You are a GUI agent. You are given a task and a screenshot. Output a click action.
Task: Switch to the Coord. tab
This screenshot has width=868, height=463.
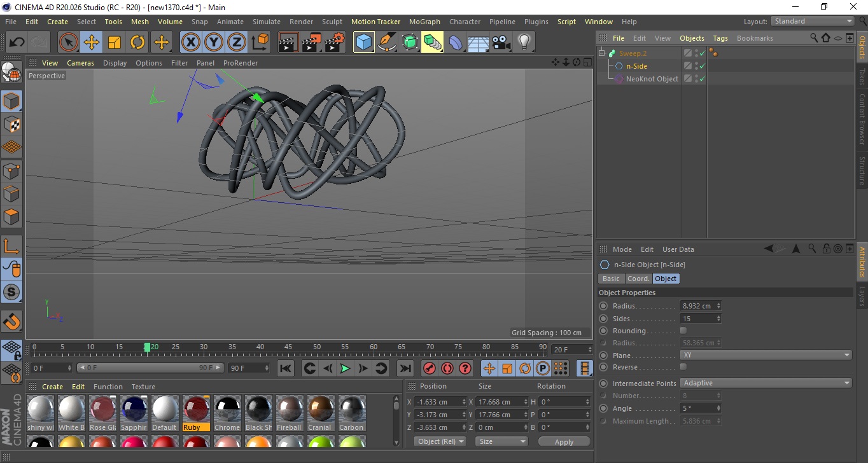638,279
